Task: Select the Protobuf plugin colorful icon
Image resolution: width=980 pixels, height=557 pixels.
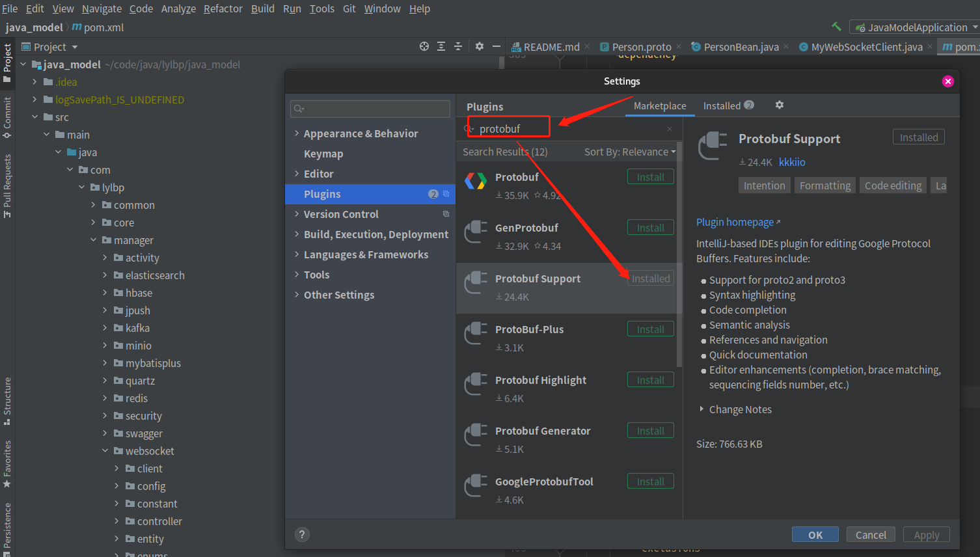Action: click(x=476, y=181)
